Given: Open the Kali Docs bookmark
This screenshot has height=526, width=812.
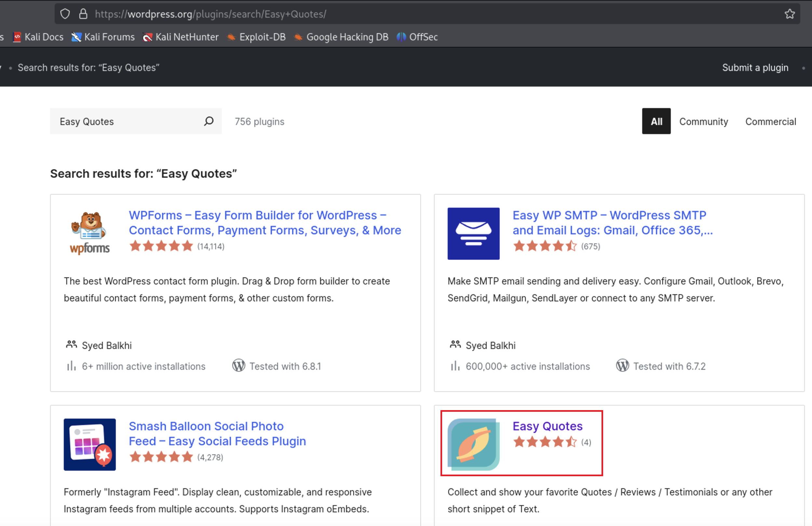Looking at the screenshot, I should pyautogui.click(x=38, y=37).
